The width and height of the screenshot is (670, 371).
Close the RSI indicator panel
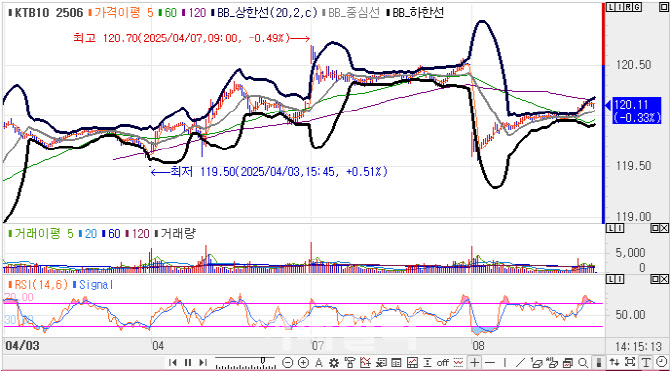(664, 279)
